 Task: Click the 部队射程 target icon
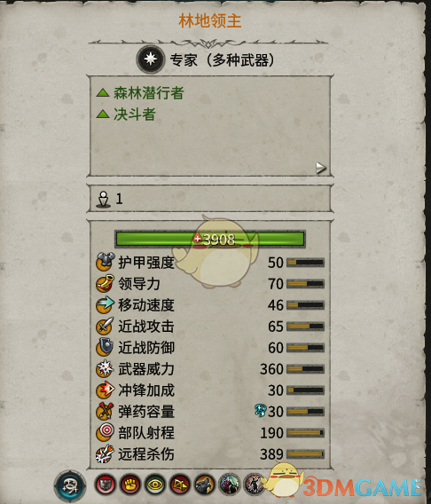tap(105, 432)
